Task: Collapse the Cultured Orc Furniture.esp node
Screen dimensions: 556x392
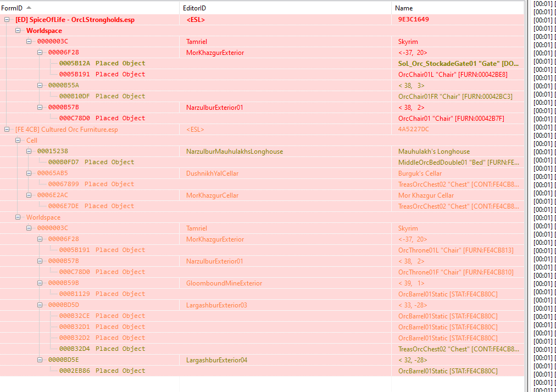Action: click(7, 130)
